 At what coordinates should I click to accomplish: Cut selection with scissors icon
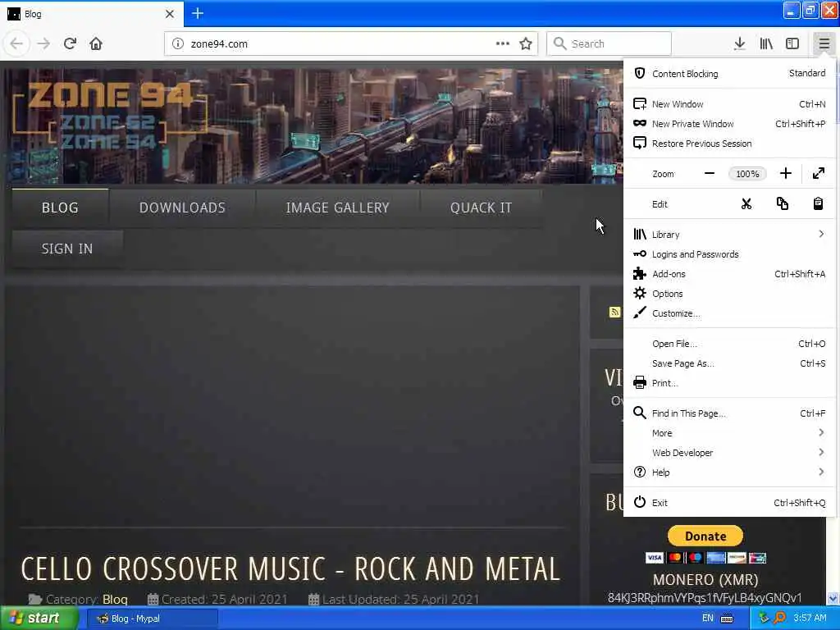(x=746, y=204)
